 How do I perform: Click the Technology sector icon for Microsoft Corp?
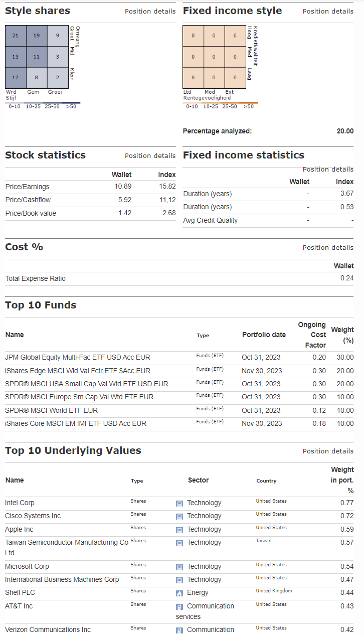179,567
